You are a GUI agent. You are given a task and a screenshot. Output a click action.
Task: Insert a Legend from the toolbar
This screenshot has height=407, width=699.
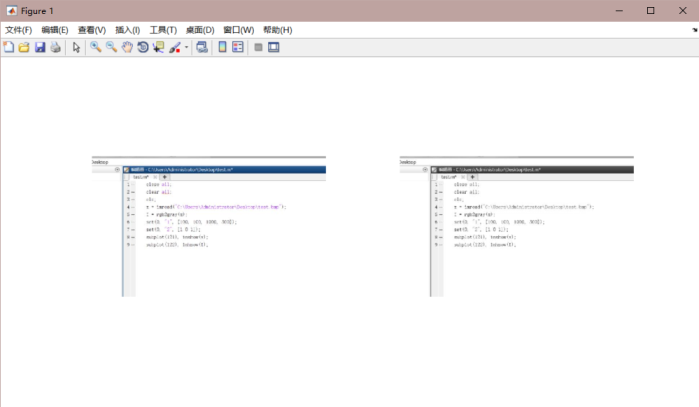coord(238,47)
